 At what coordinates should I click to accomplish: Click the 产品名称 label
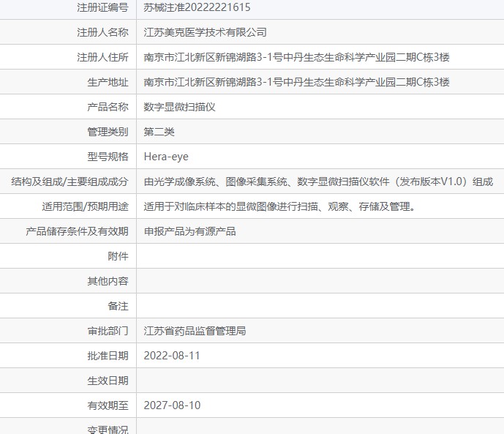click(108, 107)
